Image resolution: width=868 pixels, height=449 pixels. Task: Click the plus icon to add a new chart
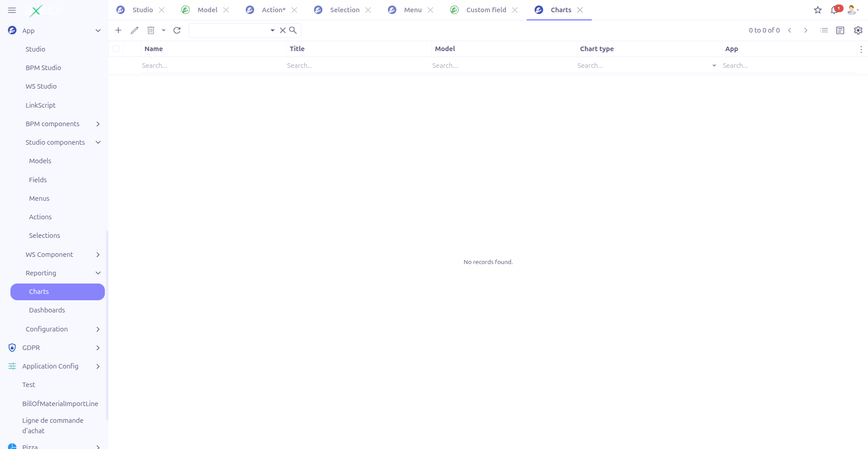(x=118, y=30)
